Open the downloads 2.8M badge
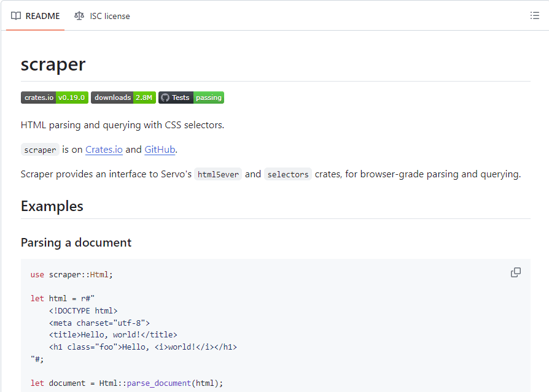Screen dimensions: 549x392 (x=123, y=98)
